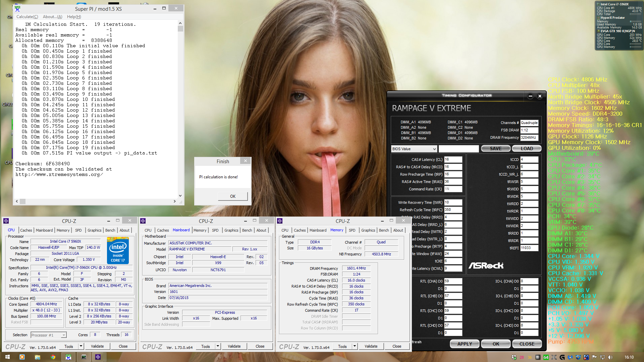Click Tools button in Mainboard CPU-Z window
Screen dimensions: 644x362
pyautogui.click(x=206, y=346)
